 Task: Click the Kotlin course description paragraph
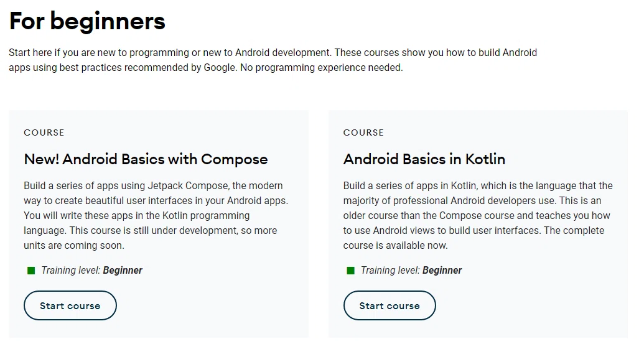(x=478, y=215)
